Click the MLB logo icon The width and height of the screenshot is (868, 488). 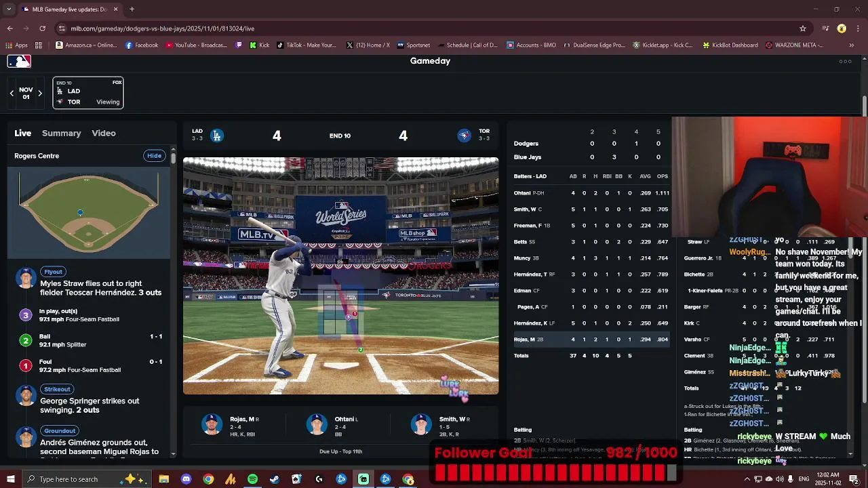19,61
